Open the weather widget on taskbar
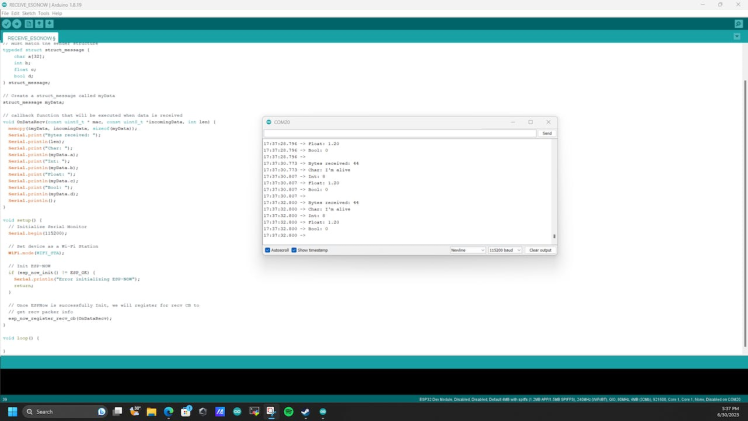 tap(135, 411)
